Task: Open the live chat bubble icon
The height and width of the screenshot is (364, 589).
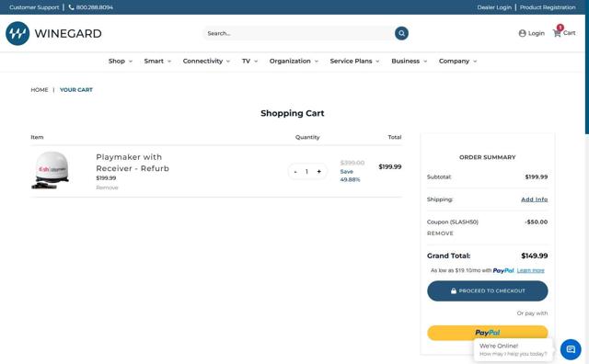Action: tap(571, 349)
